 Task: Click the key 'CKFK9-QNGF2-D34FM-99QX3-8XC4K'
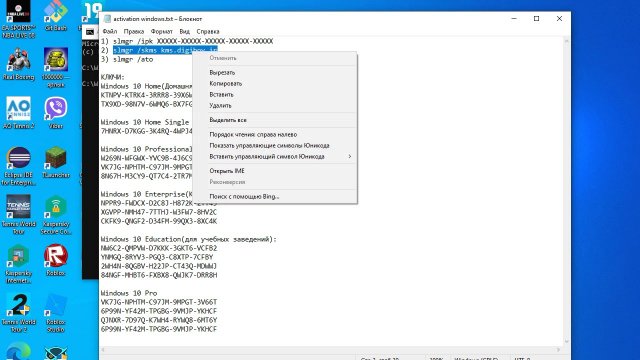click(159, 221)
